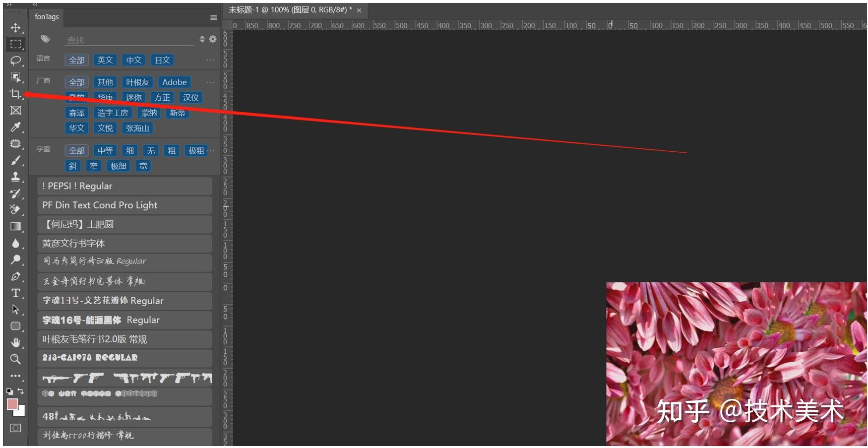The width and height of the screenshot is (868, 448).
Task: Choose 字魂16号-能源黑体 Regular font
Action: [124, 320]
